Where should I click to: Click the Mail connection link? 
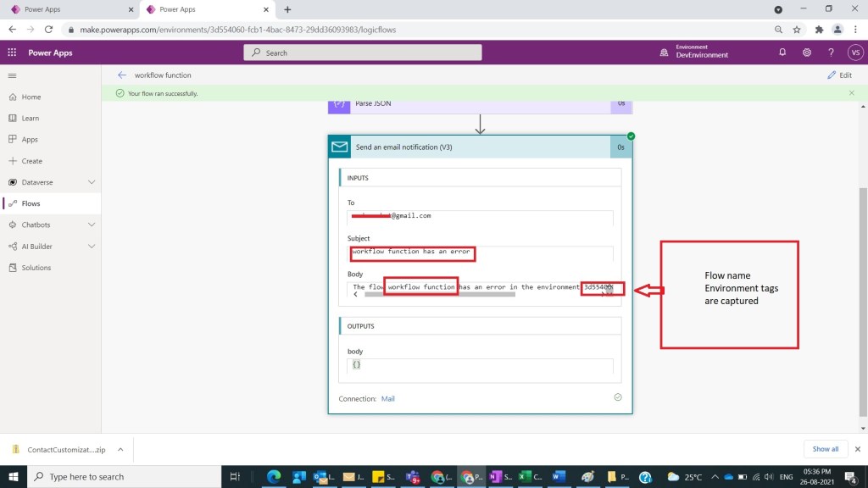(x=387, y=398)
